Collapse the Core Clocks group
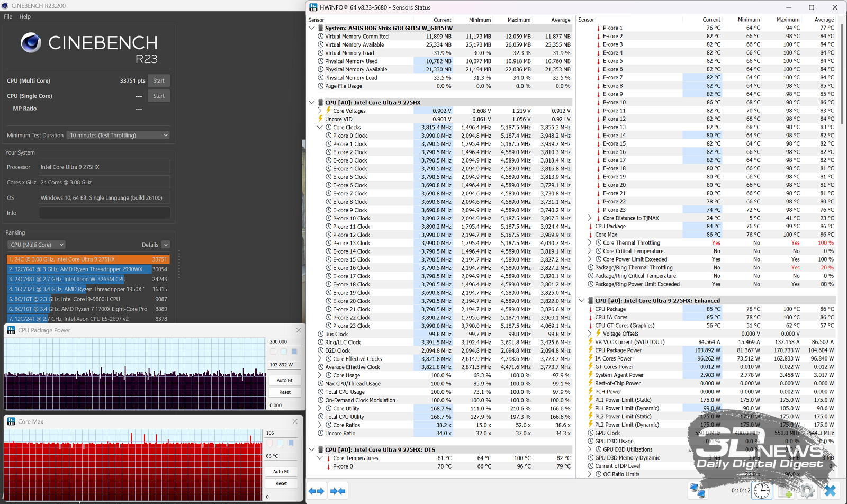Screen dimensions: 847x504 click(x=320, y=127)
